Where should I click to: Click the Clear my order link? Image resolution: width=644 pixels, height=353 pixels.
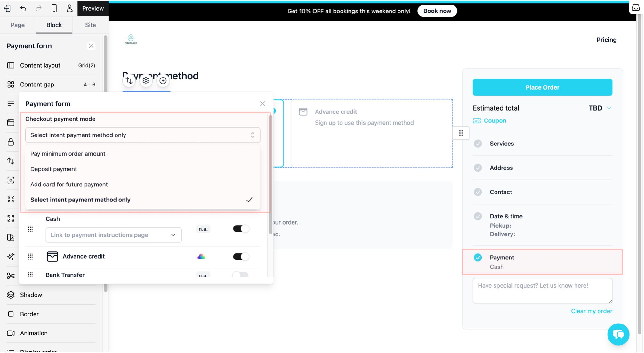click(591, 311)
